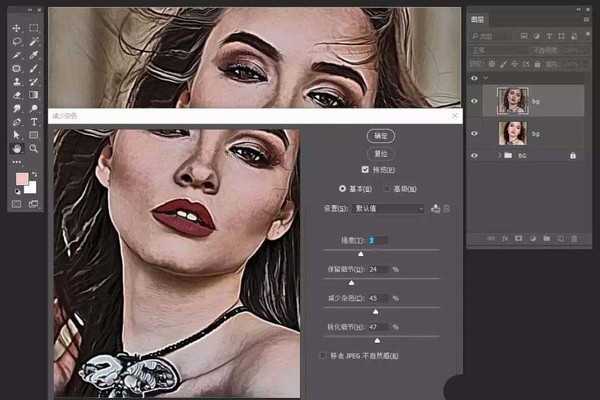This screenshot has width=600, height=400.
Task: Filter layers by adjustment layer icon
Action: pyautogui.click(x=536, y=36)
